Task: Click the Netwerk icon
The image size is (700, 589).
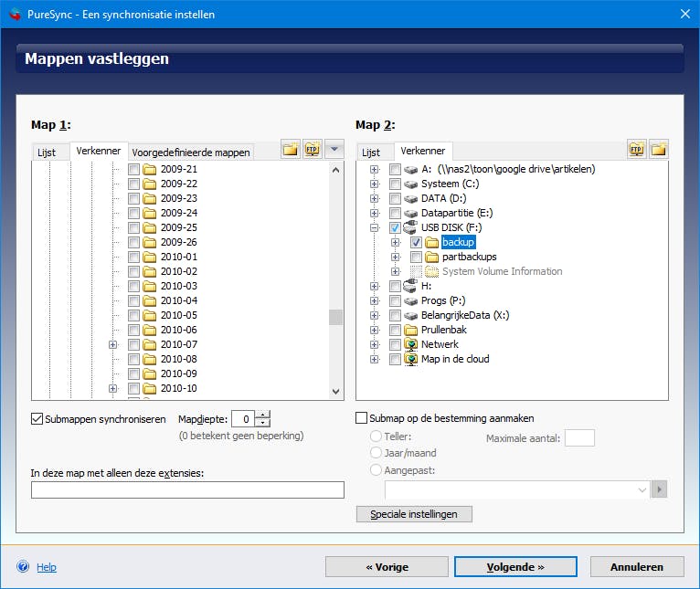Action: 410,344
